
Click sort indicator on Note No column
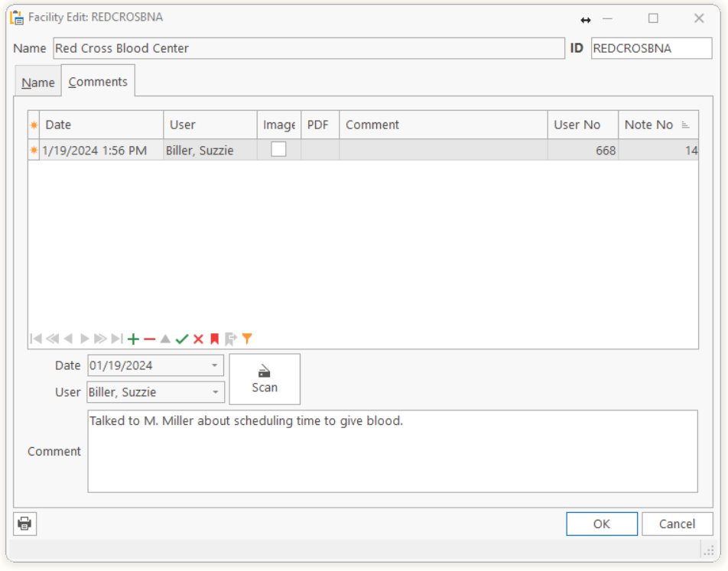pos(685,125)
